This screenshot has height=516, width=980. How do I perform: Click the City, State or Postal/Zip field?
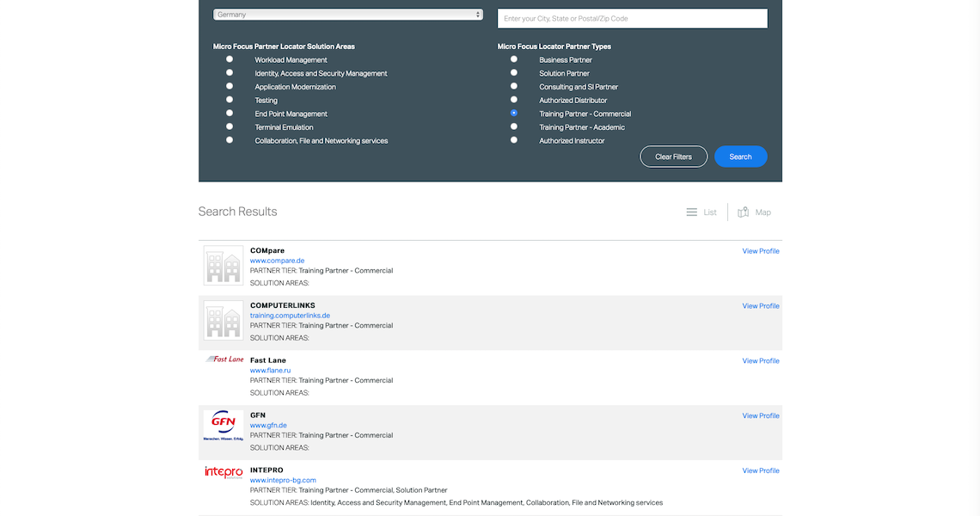point(632,19)
